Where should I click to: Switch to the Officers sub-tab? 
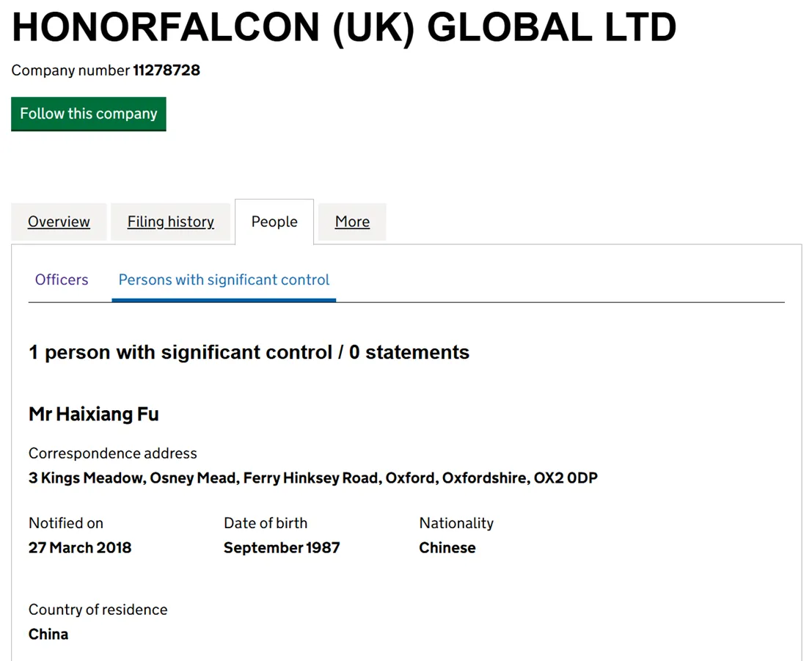click(62, 280)
